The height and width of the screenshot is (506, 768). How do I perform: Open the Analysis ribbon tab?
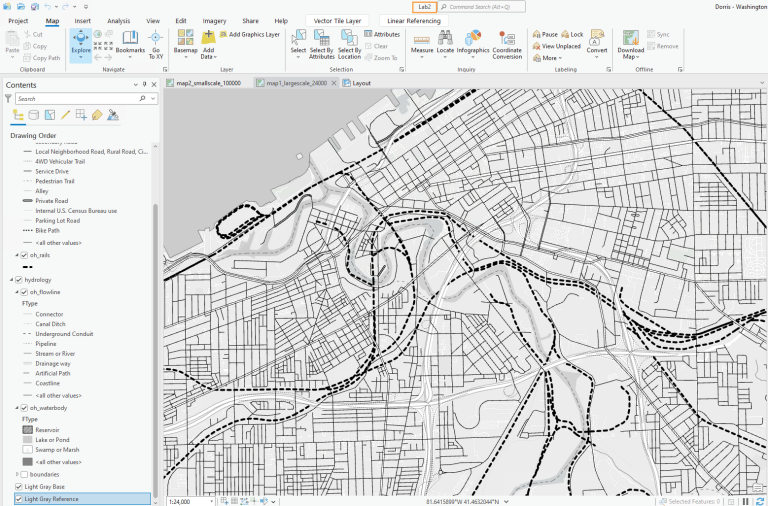click(x=118, y=20)
